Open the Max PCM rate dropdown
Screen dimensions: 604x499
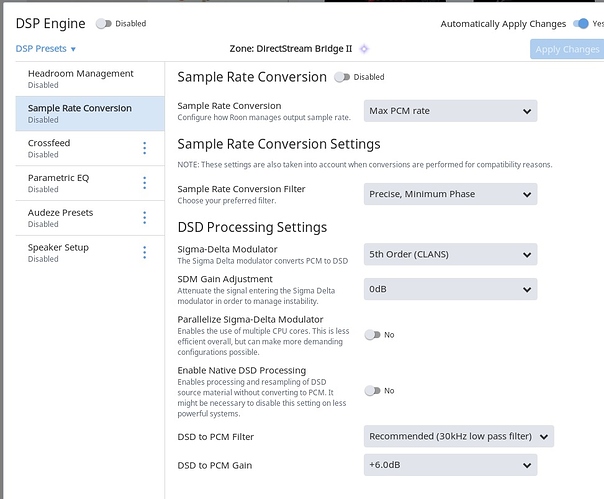pos(450,111)
